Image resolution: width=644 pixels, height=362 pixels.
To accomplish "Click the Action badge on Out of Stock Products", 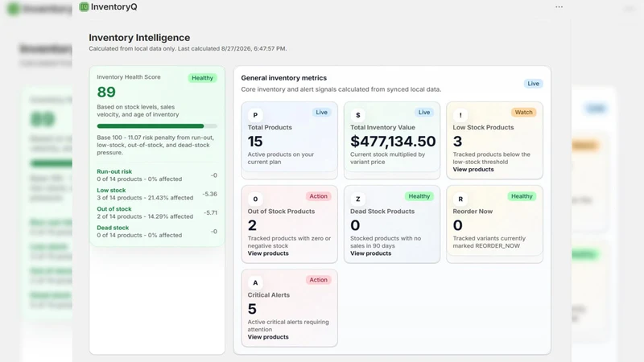I will (318, 196).
